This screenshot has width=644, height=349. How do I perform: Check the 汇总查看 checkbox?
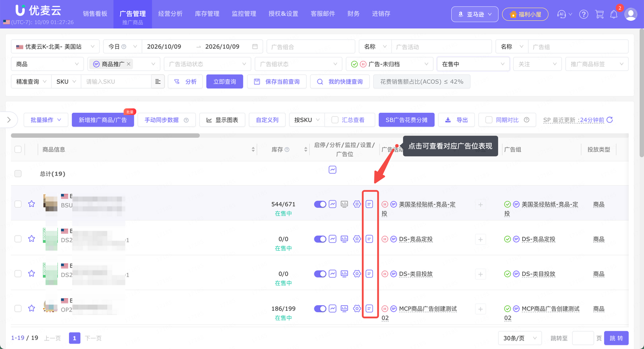click(335, 120)
